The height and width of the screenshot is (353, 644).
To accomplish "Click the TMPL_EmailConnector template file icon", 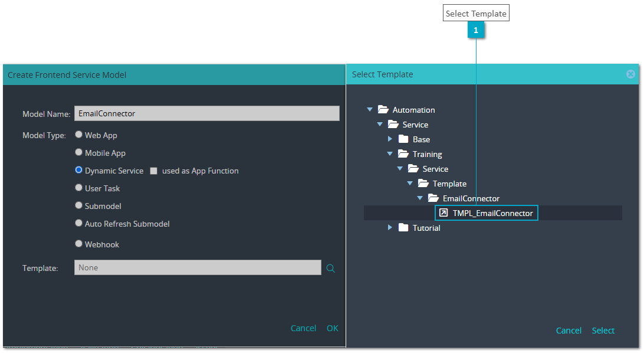I will coord(443,213).
